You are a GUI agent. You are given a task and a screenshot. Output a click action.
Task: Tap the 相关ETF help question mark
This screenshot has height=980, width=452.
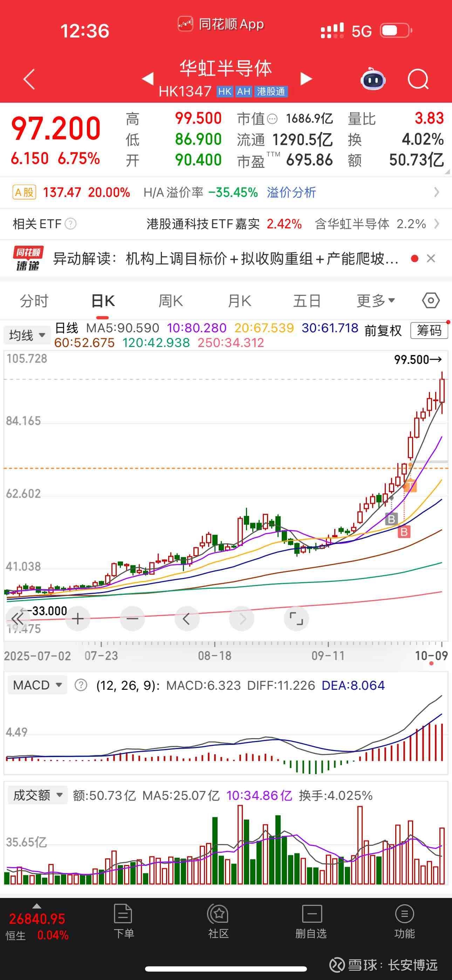point(71,224)
